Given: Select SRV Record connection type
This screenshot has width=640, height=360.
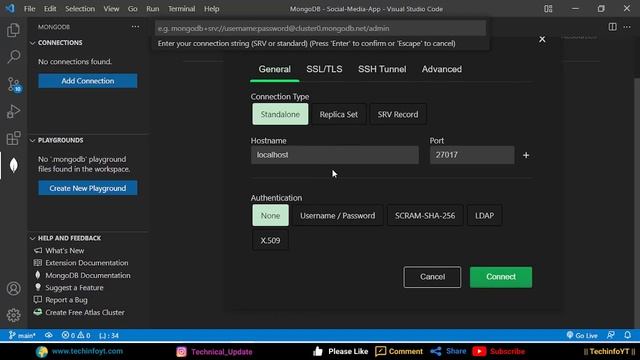Looking at the screenshot, I should (x=398, y=114).
